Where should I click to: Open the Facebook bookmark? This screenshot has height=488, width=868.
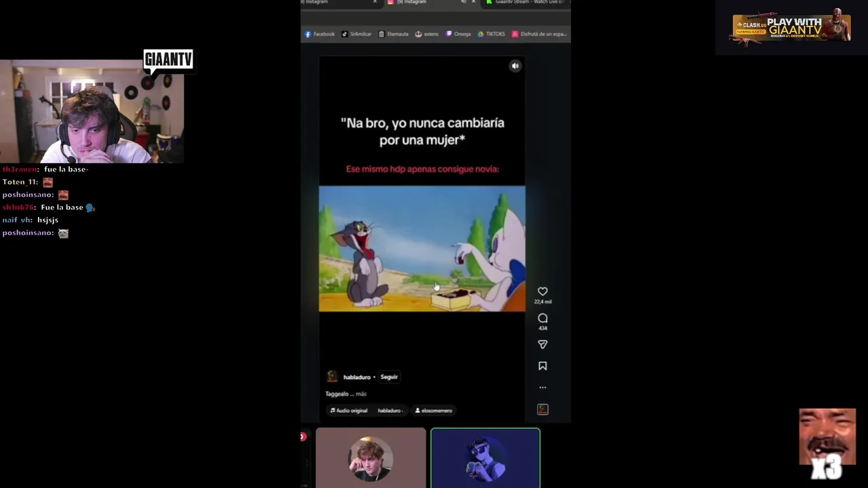click(x=320, y=34)
